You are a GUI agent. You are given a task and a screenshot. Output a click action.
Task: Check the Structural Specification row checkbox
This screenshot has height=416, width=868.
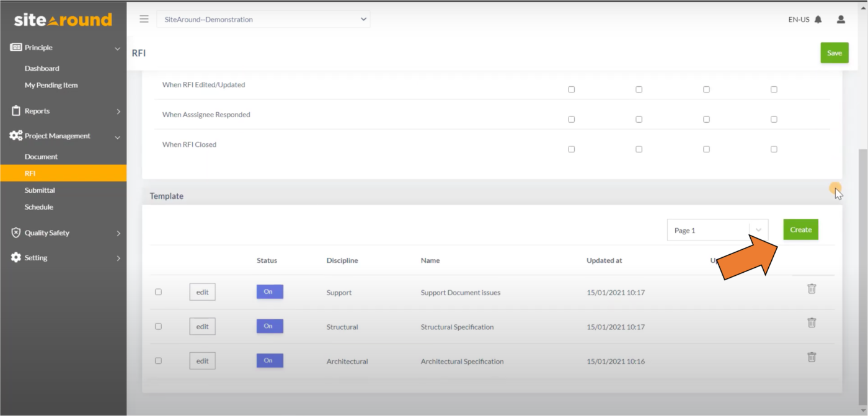tap(158, 326)
